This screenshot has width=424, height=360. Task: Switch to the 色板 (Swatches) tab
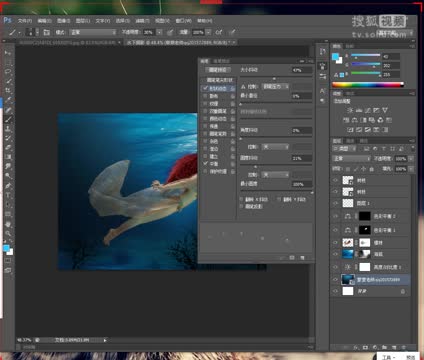click(350, 46)
